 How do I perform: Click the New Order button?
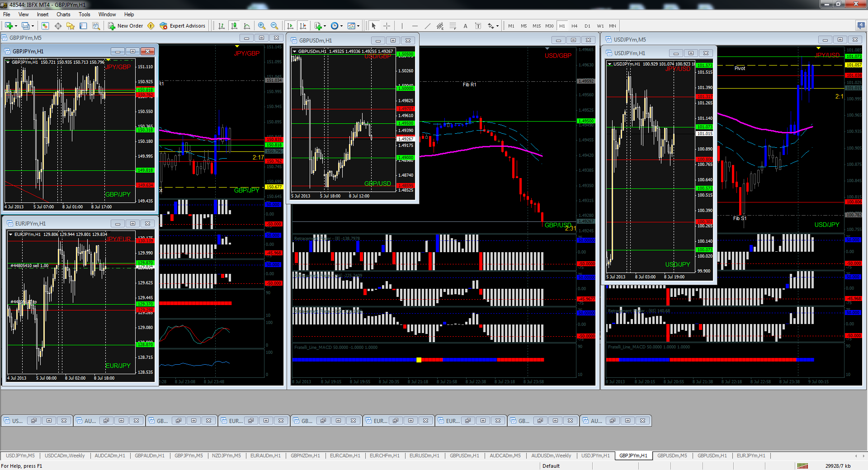(x=126, y=26)
